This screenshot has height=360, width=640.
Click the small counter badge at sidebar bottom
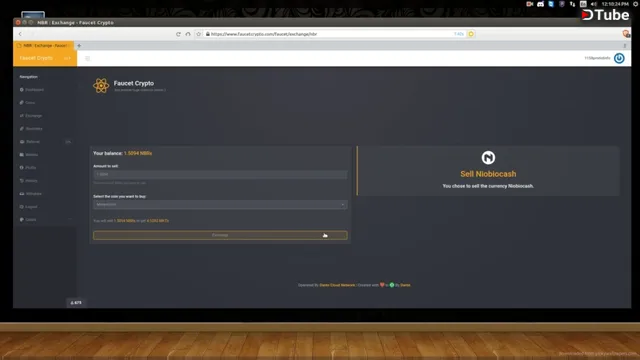[x=76, y=303]
